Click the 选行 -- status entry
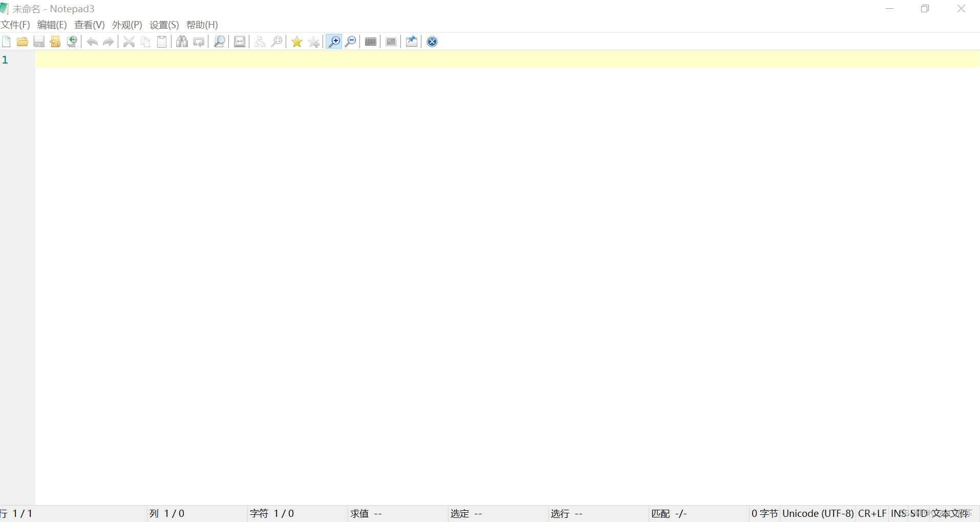This screenshot has height=522, width=980. click(567, 513)
